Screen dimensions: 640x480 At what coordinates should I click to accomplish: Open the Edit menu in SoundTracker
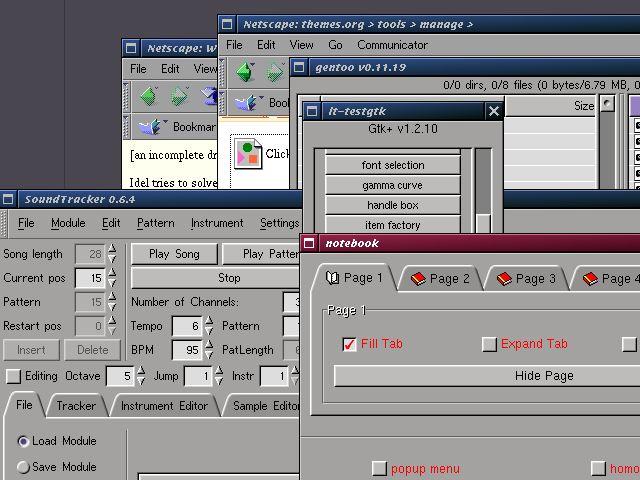pyautogui.click(x=111, y=223)
